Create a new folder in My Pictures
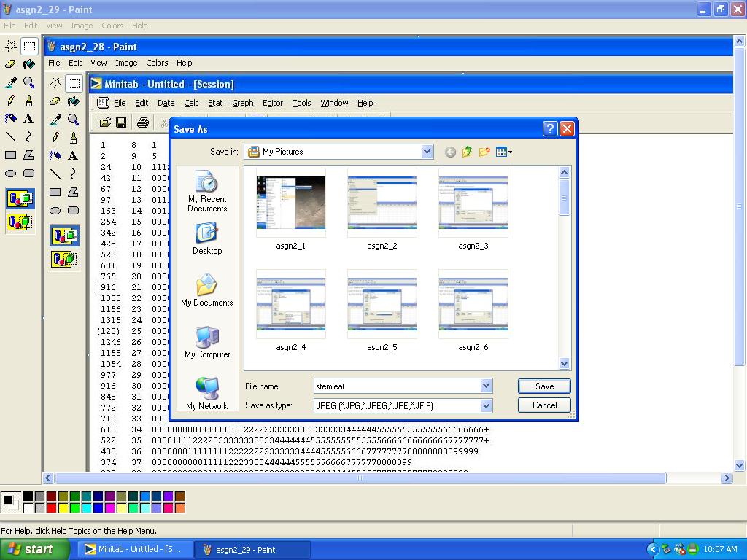Image resolution: width=747 pixels, height=560 pixels. pyautogui.click(x=484, y=152)
